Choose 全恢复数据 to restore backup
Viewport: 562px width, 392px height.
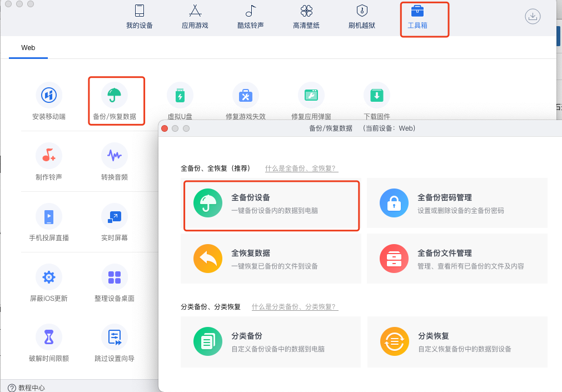(x=271, y=259)
